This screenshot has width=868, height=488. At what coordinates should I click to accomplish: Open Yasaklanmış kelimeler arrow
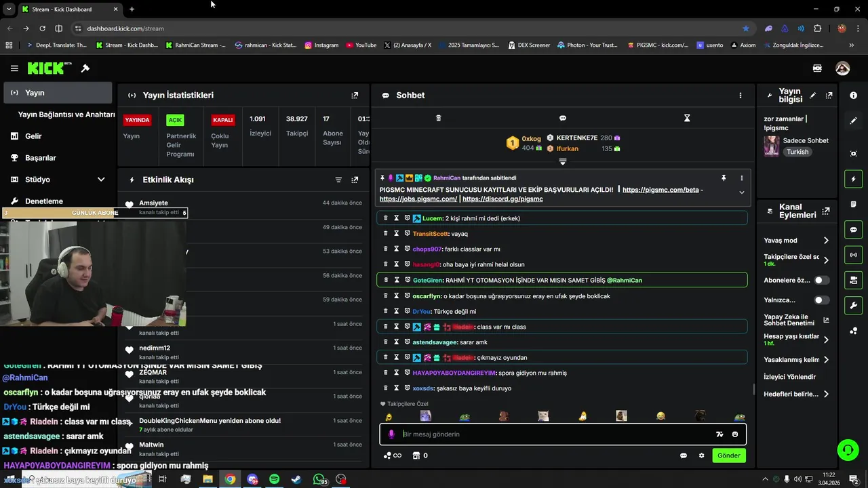(826, 360)
